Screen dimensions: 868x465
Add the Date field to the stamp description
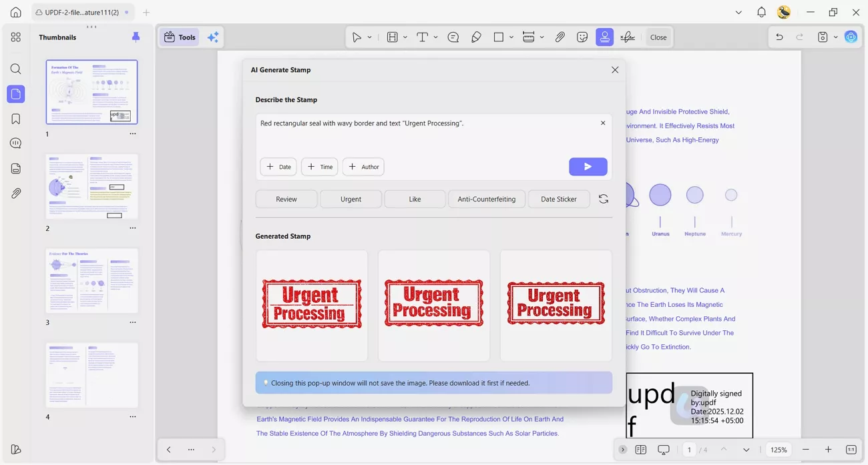pos(278,166)
